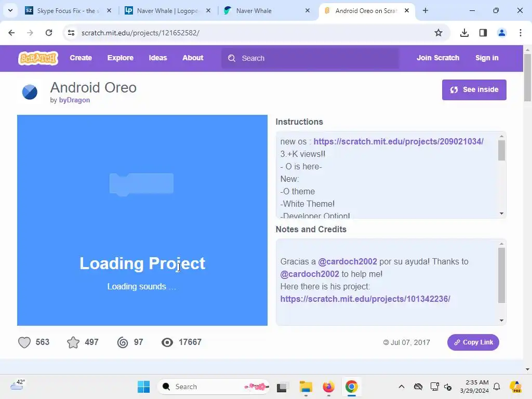Open the Explore menu item
532x399 pixels.
click(x=121, y=58)
